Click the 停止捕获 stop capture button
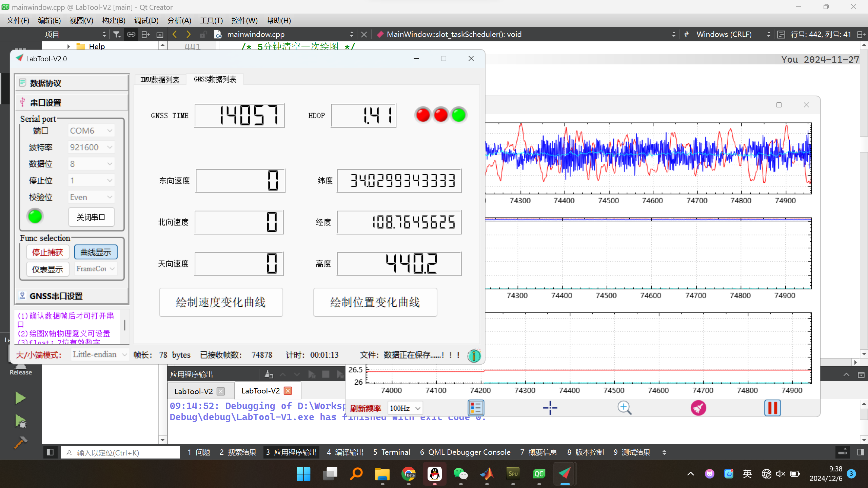This screenshot has width=868, height=488. tap(47, 252)
